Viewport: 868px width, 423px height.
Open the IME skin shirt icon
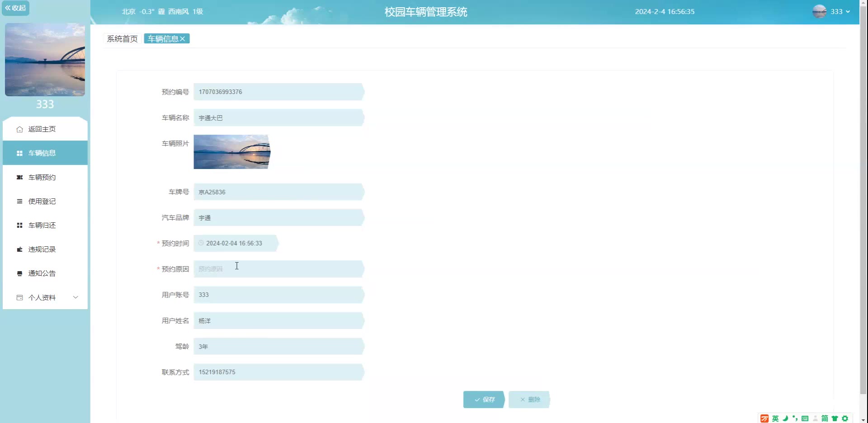835,418
